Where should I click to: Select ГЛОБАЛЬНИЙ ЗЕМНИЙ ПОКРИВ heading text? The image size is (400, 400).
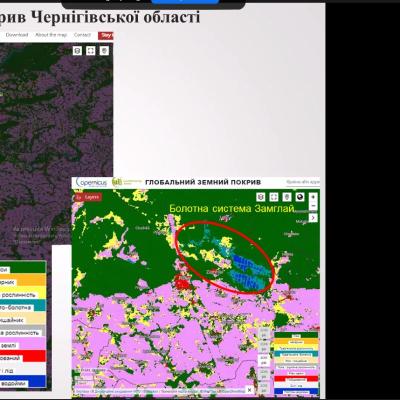203,182
